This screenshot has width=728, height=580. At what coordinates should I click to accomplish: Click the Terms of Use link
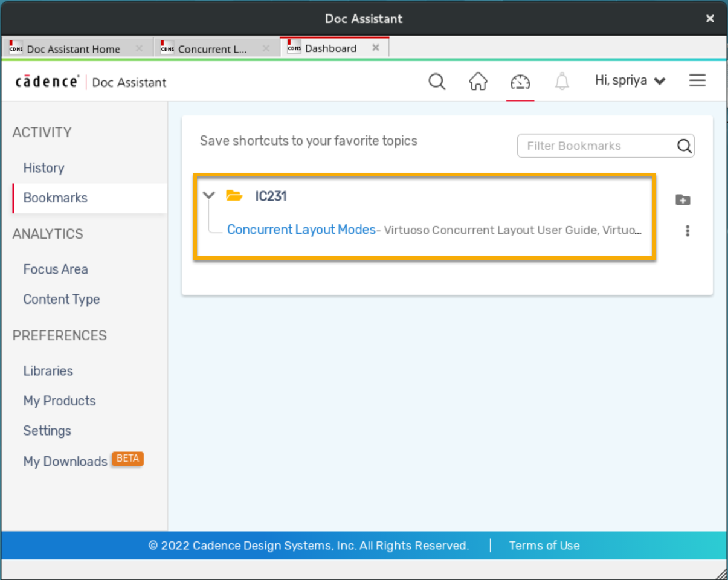pos(544,546)
